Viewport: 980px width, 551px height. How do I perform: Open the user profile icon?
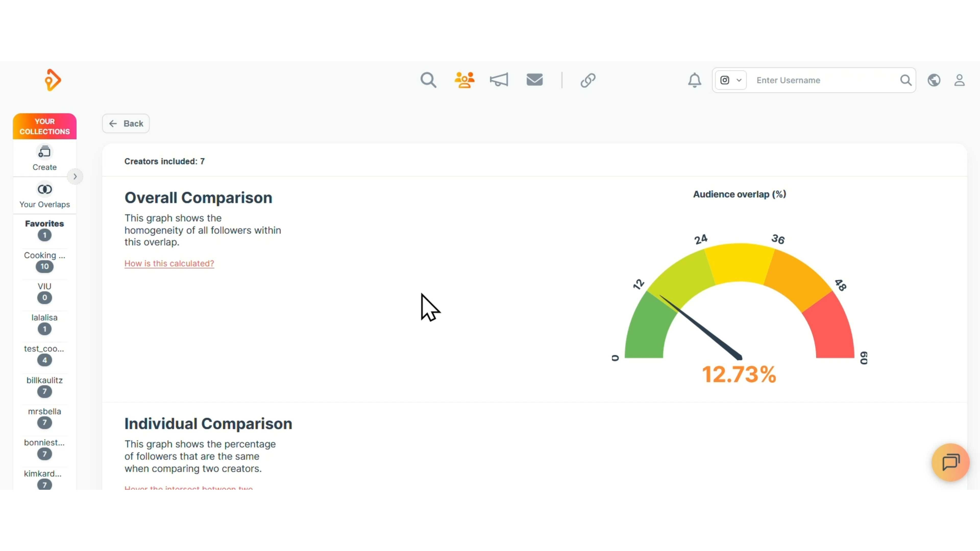click(959, 80)
